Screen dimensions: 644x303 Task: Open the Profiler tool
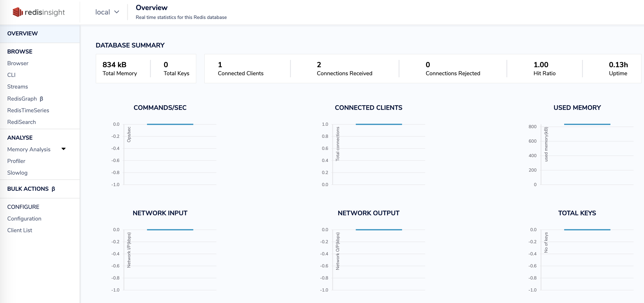point(16,161)
